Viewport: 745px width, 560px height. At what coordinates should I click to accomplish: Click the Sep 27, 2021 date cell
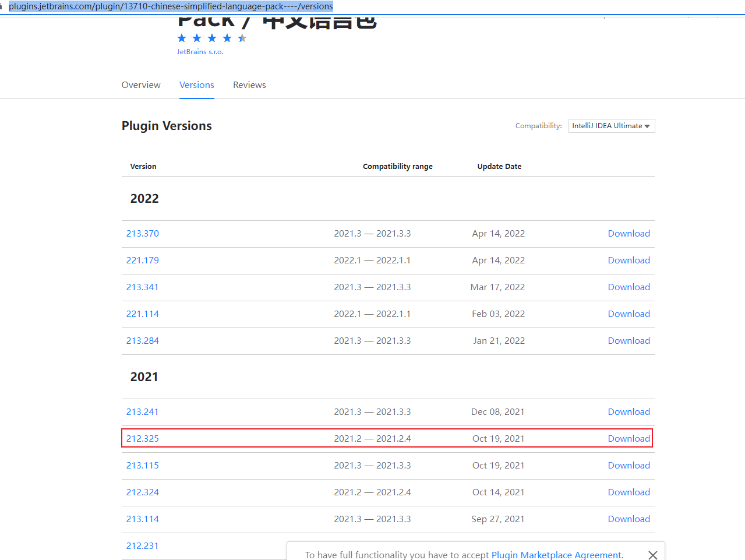click(x=498, y=519)
